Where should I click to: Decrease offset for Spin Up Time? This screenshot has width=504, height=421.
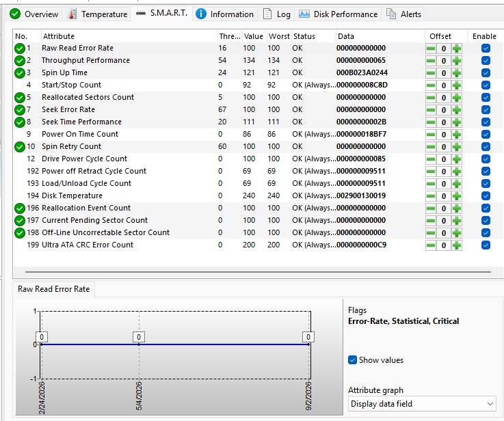[x=431, y=73]
